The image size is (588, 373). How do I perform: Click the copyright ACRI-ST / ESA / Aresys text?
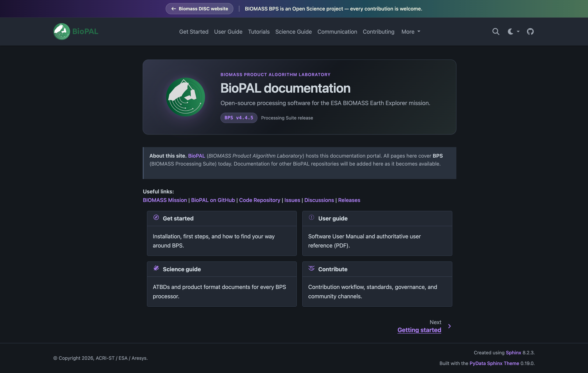[x=100, y=358]
